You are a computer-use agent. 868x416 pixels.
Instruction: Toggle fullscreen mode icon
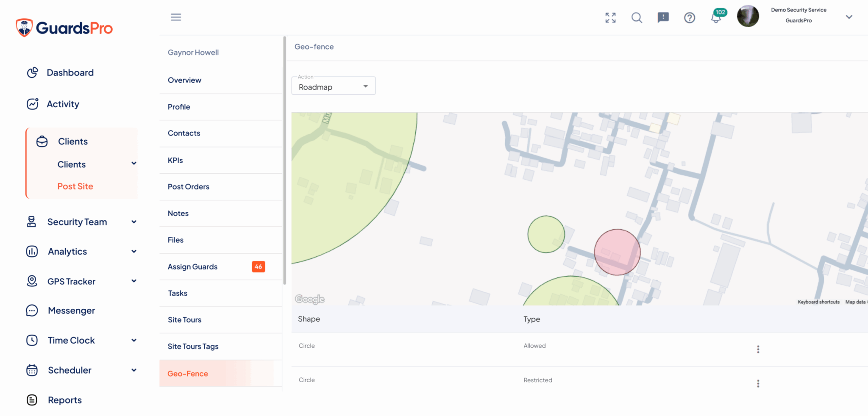tap(610, 17)
